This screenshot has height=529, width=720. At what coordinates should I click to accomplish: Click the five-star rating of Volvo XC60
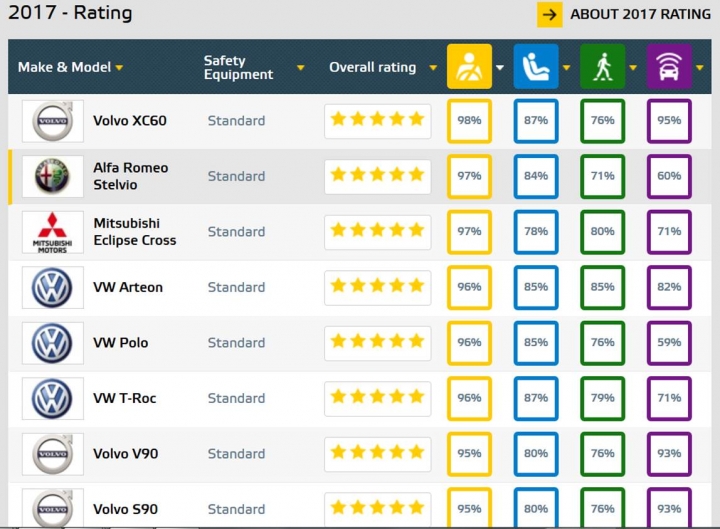[377, 121]
